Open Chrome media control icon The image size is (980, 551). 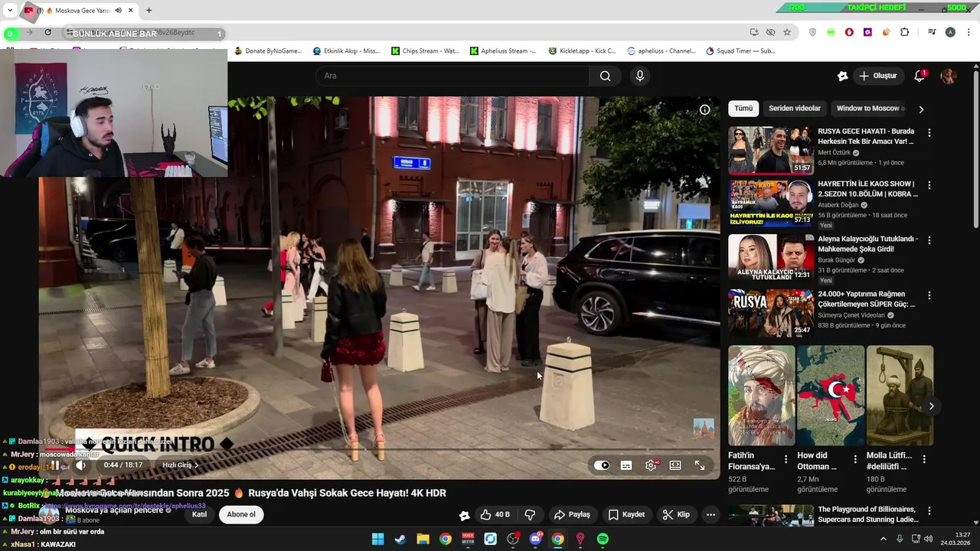[x=932, y=32]
